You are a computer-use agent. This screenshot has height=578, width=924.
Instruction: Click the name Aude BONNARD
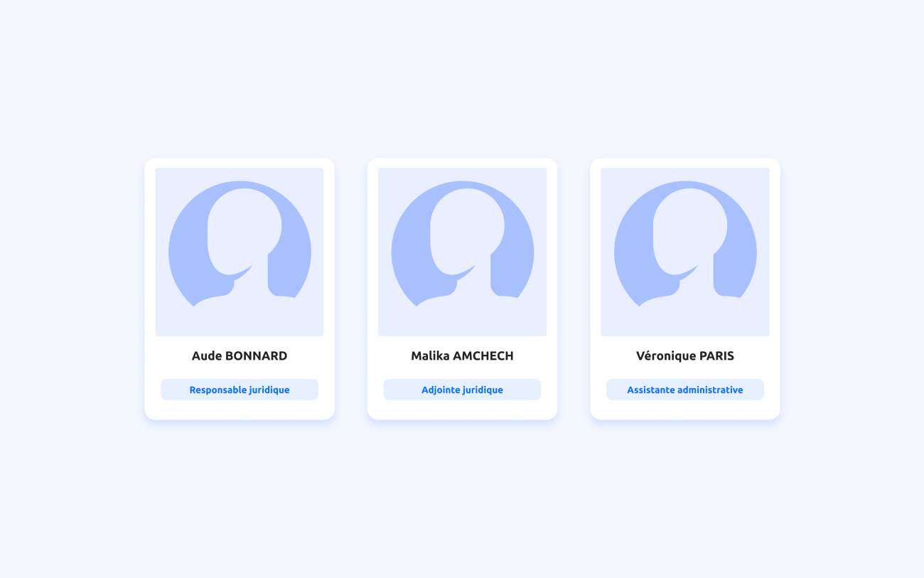pyautogui.click(x=240, y=355)
